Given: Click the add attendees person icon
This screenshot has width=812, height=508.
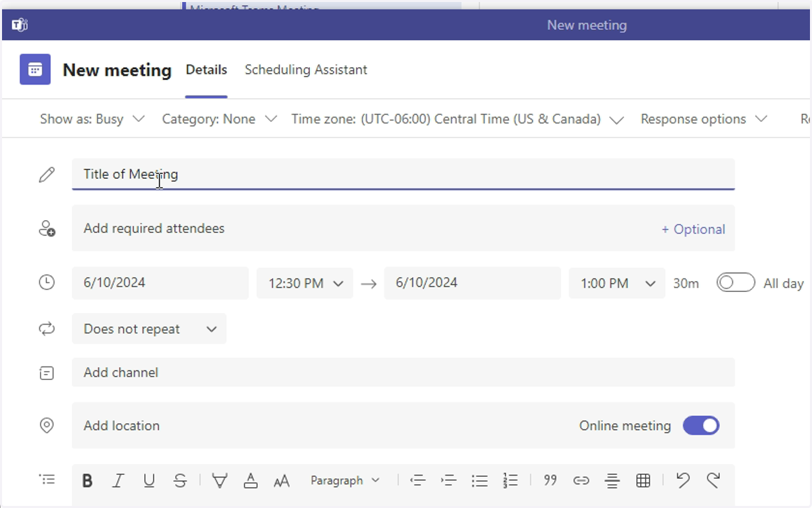Looking at the screenshot, I should click(x=47, y=228).
